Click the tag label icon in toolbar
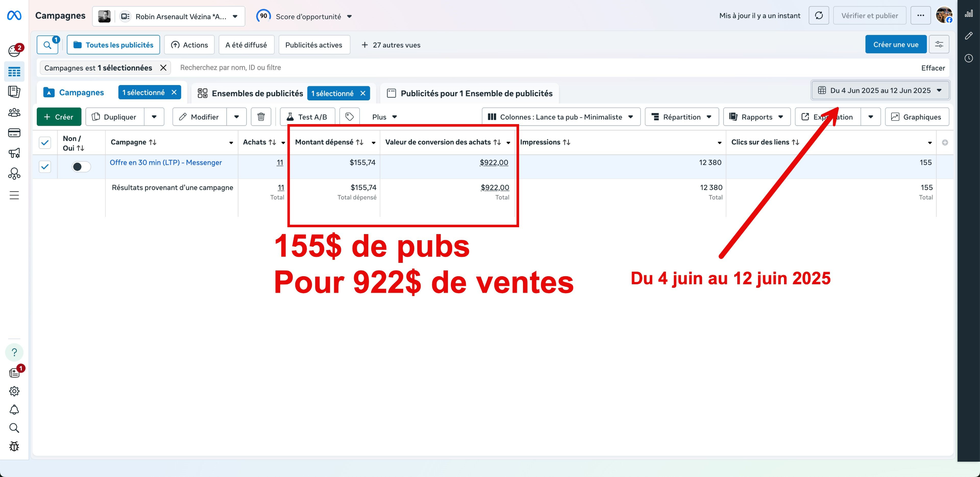 [349, 117]
